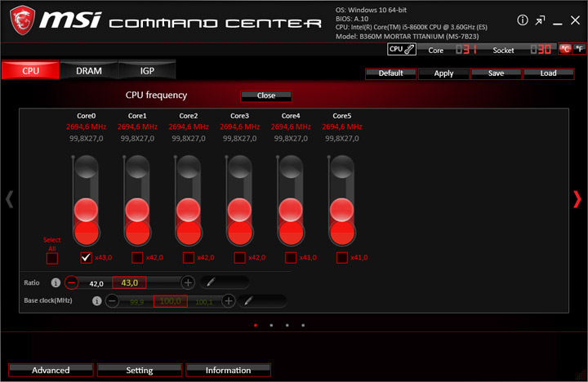Viewport: 588px width, 382px height.
Task: Check the Core4 x41,0 checkbox
Action: 291,258
